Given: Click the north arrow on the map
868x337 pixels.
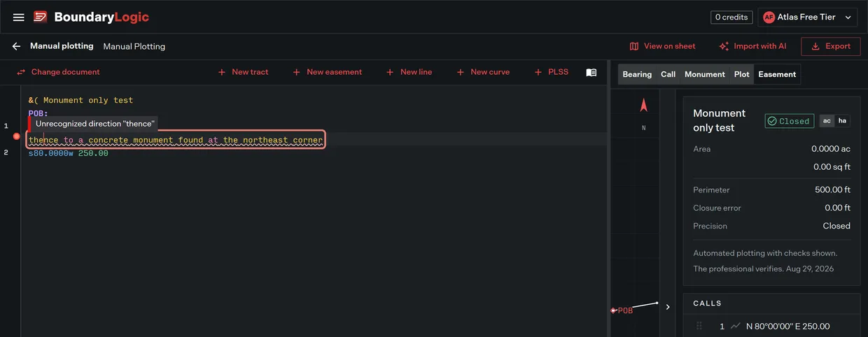Looking at the screenshot, I should [644, 106].
